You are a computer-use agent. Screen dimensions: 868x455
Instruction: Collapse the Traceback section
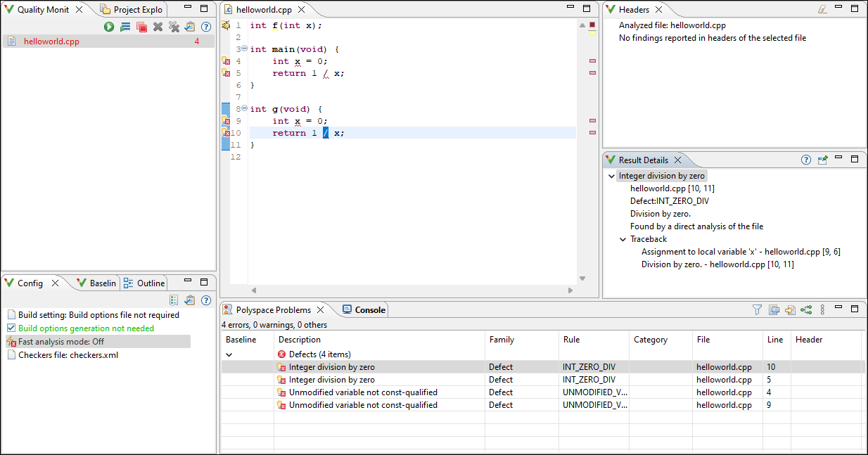pos(622,238)
